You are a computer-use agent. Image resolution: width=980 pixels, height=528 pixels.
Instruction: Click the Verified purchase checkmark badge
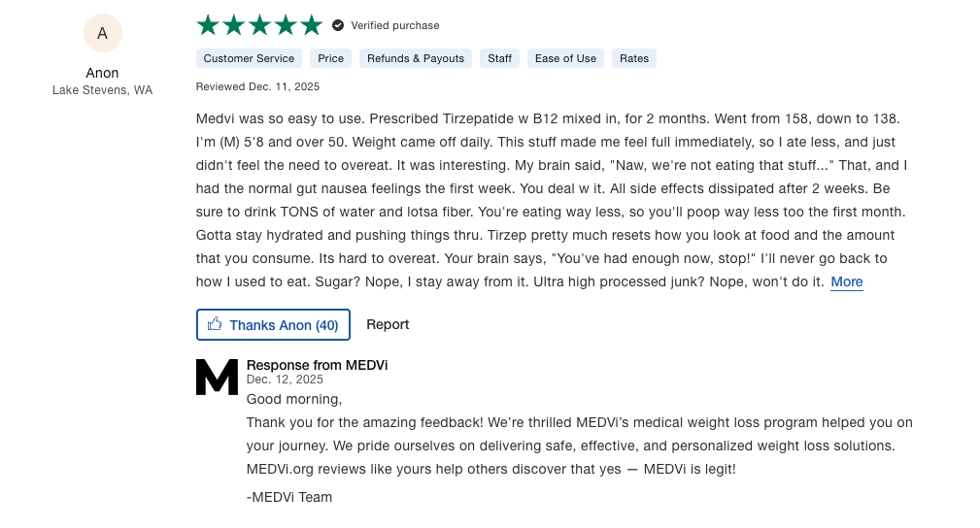[x=338, y=25]
